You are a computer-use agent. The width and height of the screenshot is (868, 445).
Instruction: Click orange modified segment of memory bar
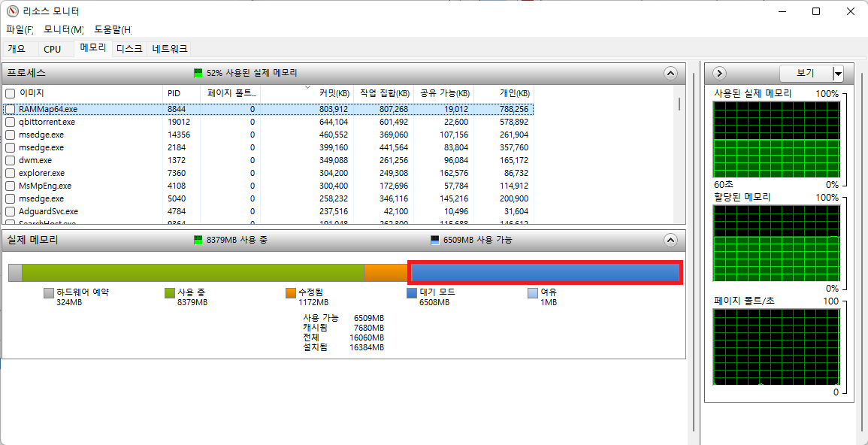pyautogui.click(x=386, y=273)
